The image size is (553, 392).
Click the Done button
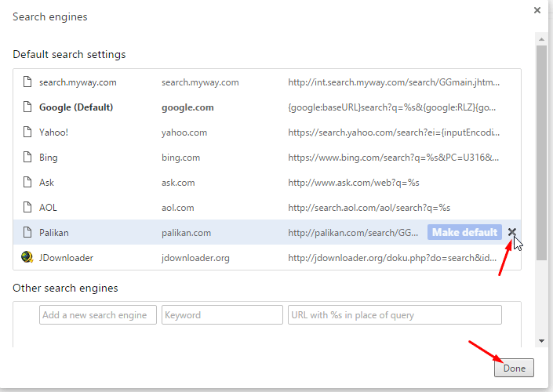tap(514, 368)
